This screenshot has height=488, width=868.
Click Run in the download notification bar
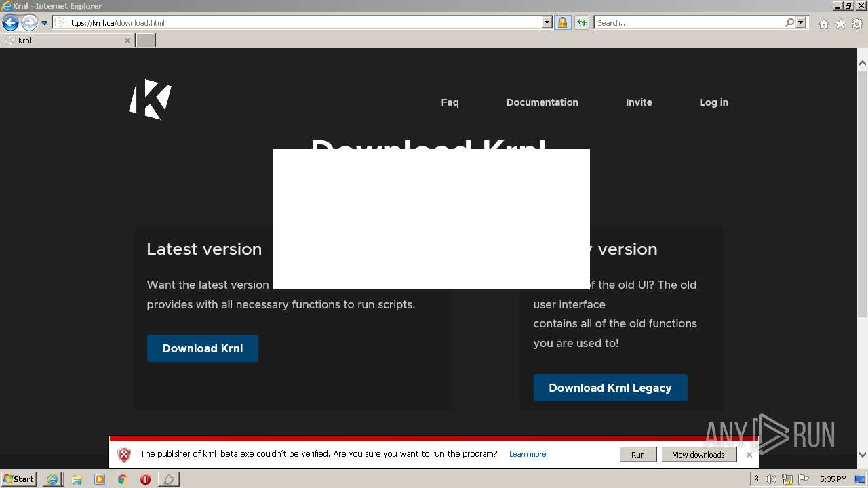pos(638,455)
